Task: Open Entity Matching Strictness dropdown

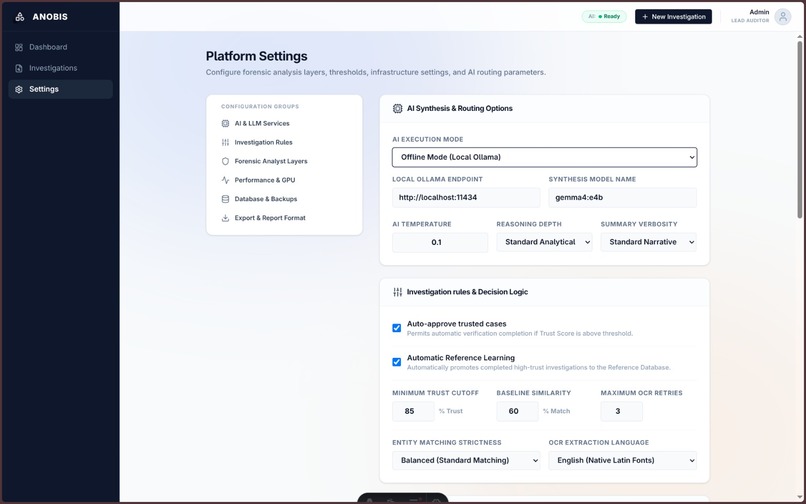Action: [x=466, y=460]
